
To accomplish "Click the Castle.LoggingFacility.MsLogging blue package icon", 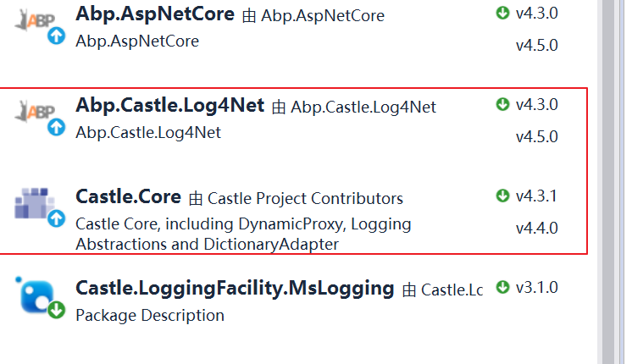I will tap(37, 296).
